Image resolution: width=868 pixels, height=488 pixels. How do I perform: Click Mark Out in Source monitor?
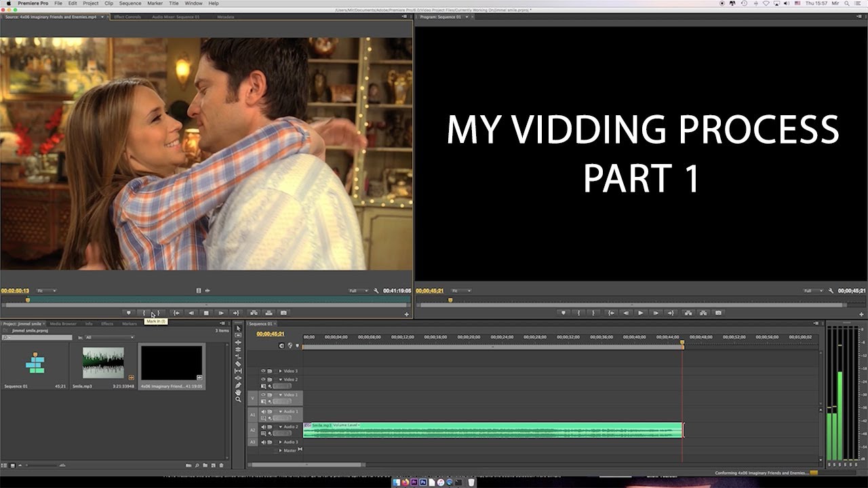tap(159, 313)
